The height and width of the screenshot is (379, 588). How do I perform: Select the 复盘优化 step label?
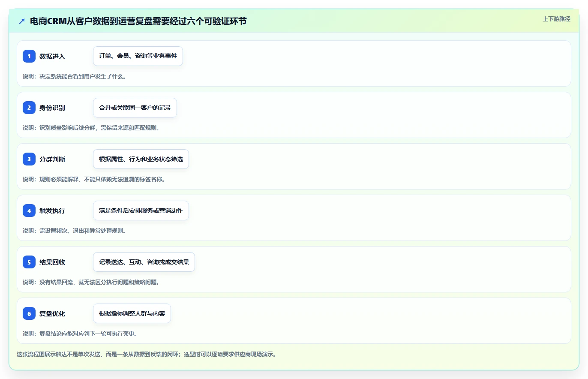52,313
